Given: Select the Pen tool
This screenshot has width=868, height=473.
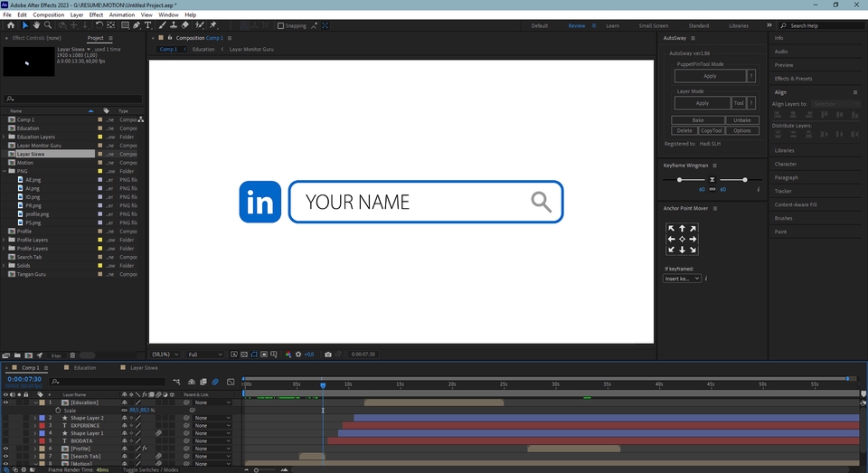Looking at the screenshot, I should pos(137,25).
